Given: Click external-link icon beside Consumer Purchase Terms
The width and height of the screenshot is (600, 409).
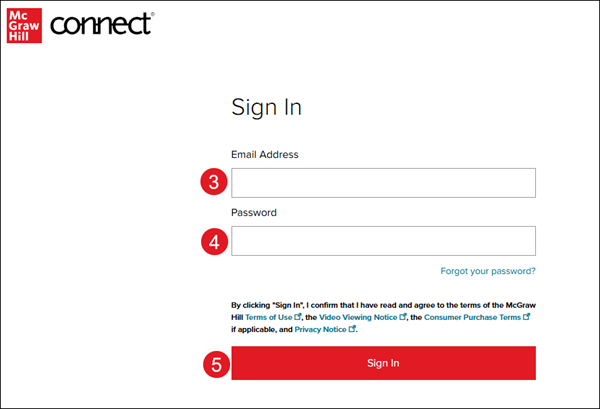Looking at the screenshot, I should 526,317.
